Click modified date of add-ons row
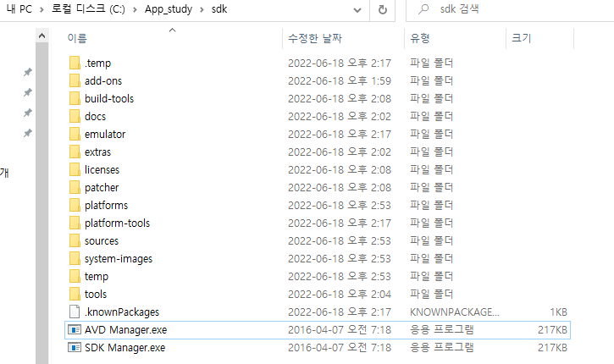Image resolution: width=614 pixels, height=364 pixels. pyautogui.click(x=340, y=80)
